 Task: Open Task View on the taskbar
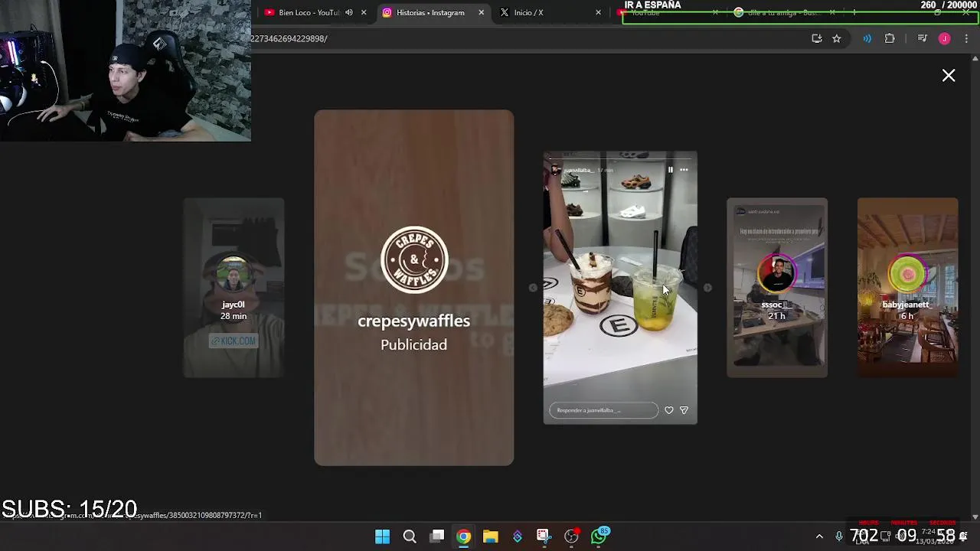coord(437,536)
